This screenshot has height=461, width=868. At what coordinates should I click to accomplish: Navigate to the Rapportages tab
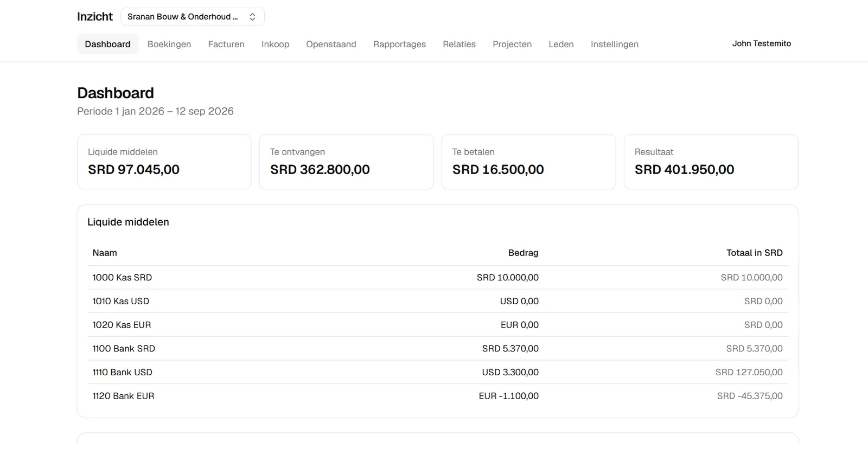point(399,44)
